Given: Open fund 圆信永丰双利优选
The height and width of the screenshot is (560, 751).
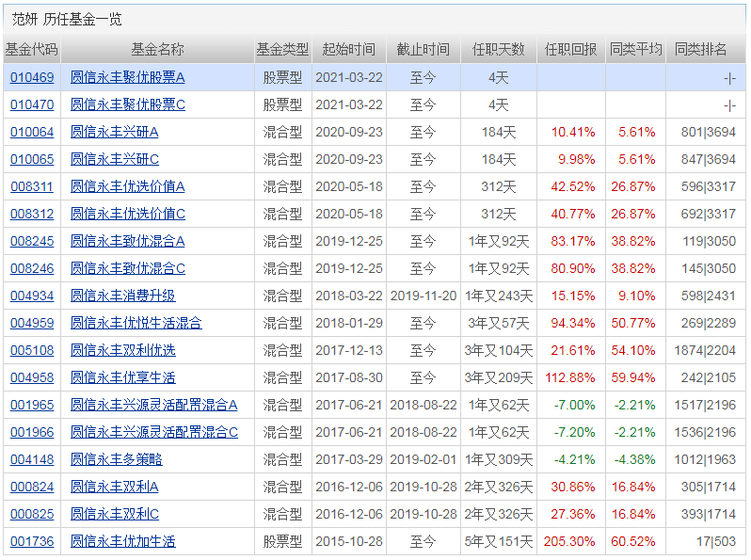Looking at the screenshot, I should tap(123, 351).
